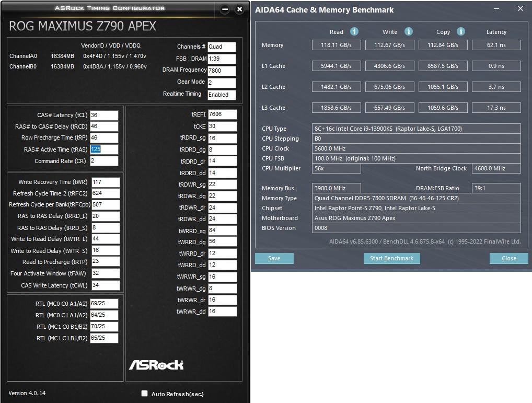Screen dimensions: 532x403
Task: Click Memory Read result 118.11 GB/s
Action: (336, 45)
